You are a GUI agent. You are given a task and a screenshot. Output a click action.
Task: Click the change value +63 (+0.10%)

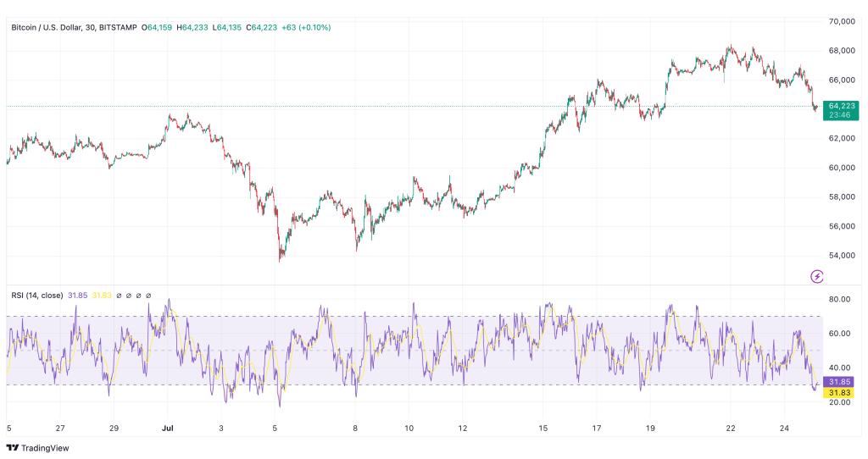pos(306,27)
